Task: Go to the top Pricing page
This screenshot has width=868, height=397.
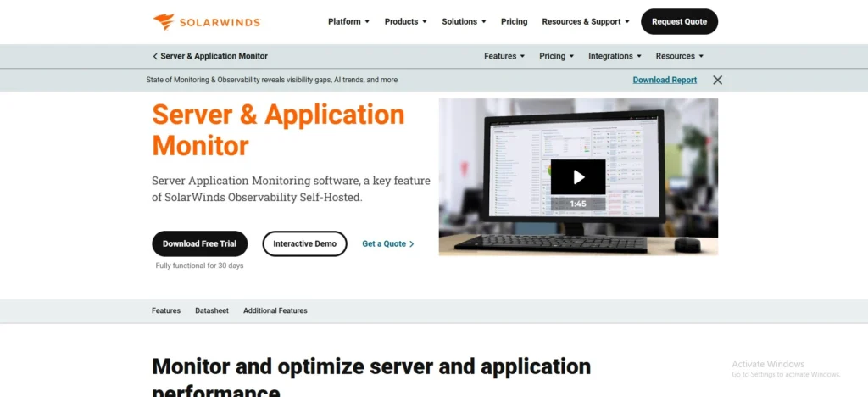Action: [514, 21]
